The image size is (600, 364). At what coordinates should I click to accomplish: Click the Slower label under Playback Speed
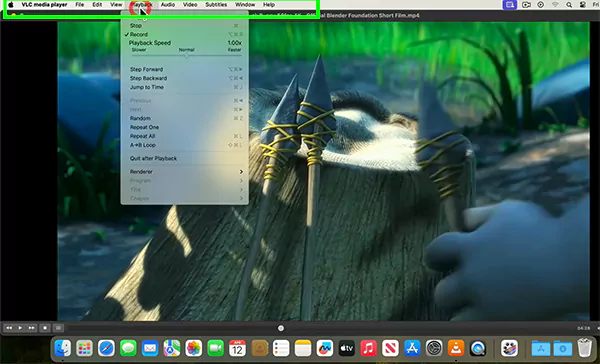[x=139, y=50]
